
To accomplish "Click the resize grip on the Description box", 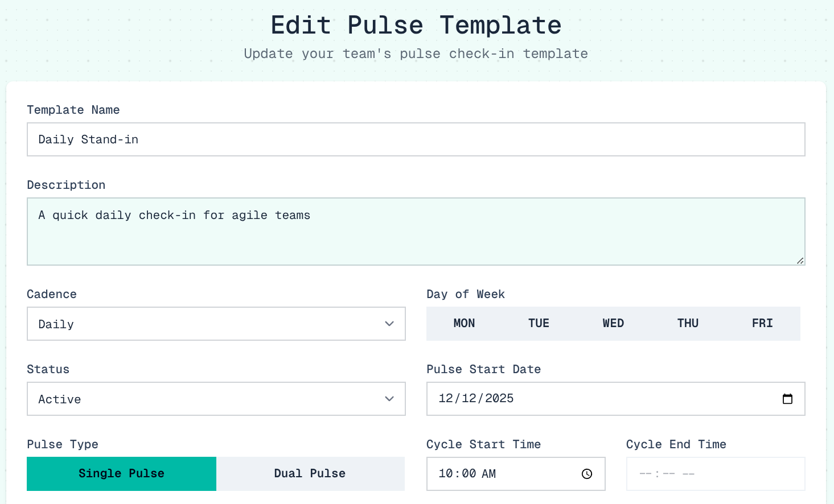I will (x=800, y=262).
